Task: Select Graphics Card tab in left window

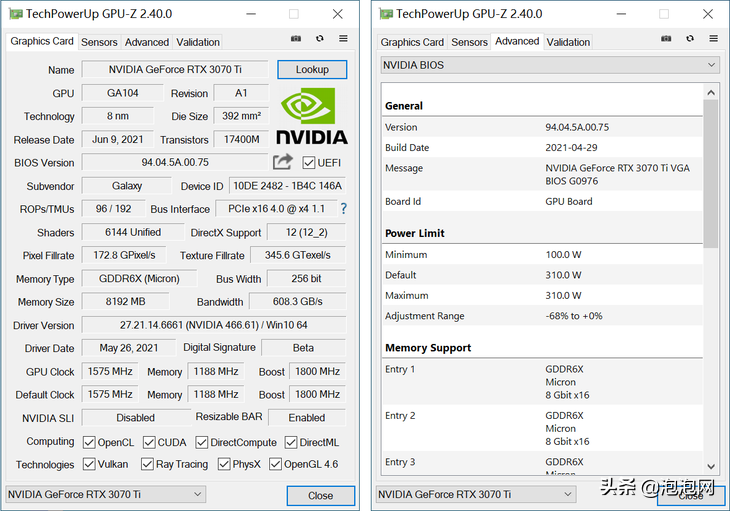Action: tap(42, 41)
